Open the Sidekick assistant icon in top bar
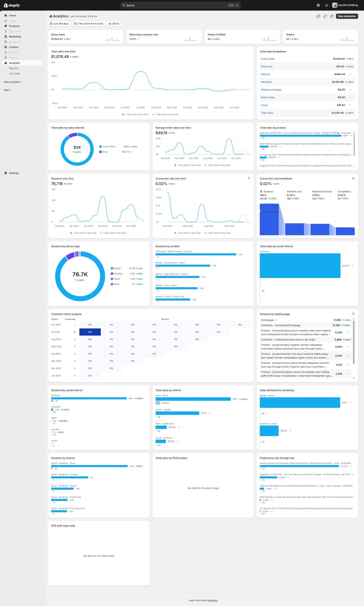This screenshot has width=364, height=606. coord(318,5)
